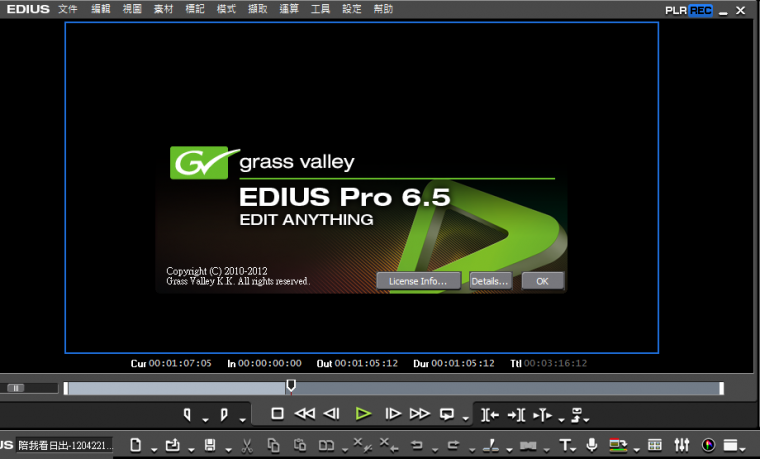Click the Cur timecode 00:01:07:05
Image resolution: width=760 pixels, height=459 pixels.
pyautogui.click(x=180, y=363)
